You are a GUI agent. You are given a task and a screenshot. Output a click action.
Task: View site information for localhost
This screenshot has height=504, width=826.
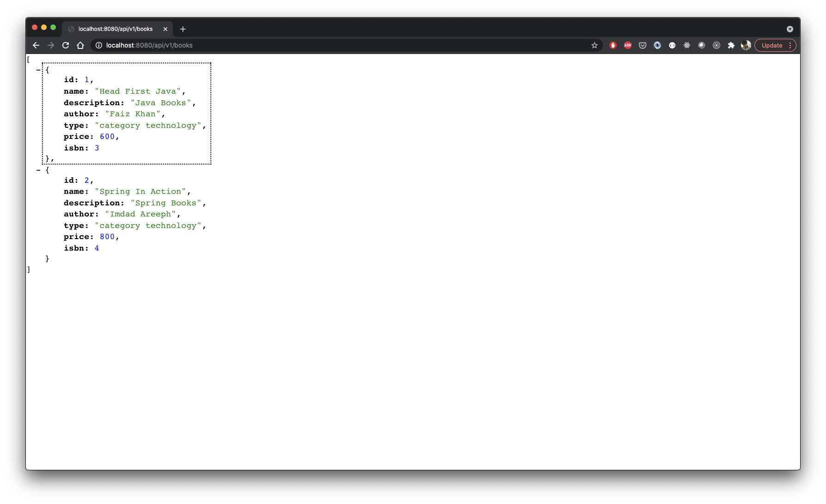pyautogui.click(x=98, y=45)
